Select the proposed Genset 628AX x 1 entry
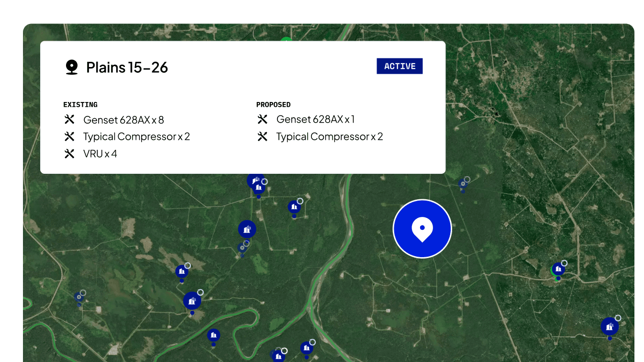Image resolution: width=644 pixels, height=362 pixels. pos(315,120)
